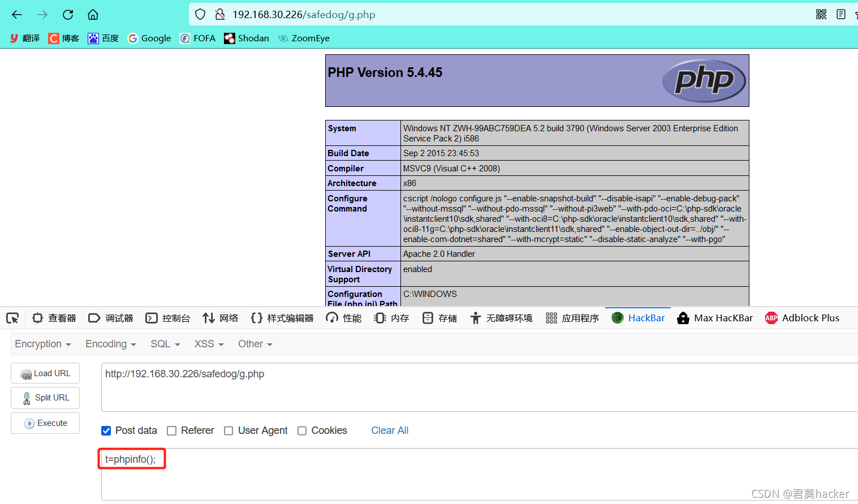Switch to the 调试器 debugger tab
The height and width of the screenshot is (504, 858).
[x=111, y=318]
